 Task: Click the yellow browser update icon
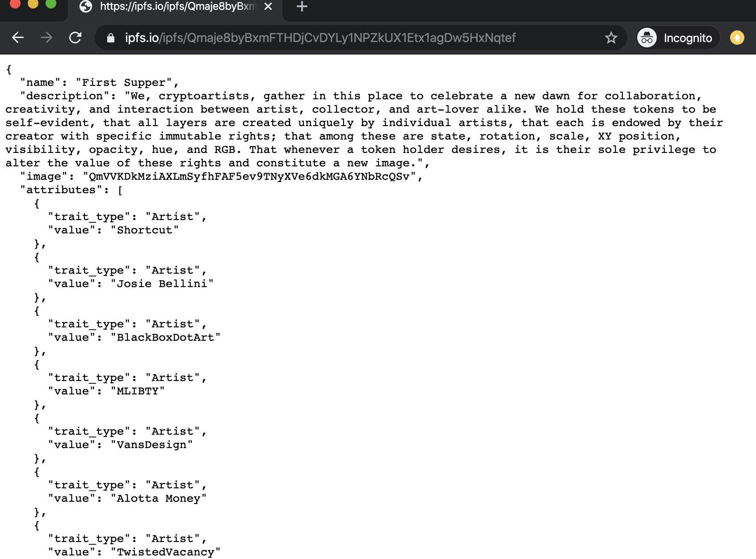point(737,38)
